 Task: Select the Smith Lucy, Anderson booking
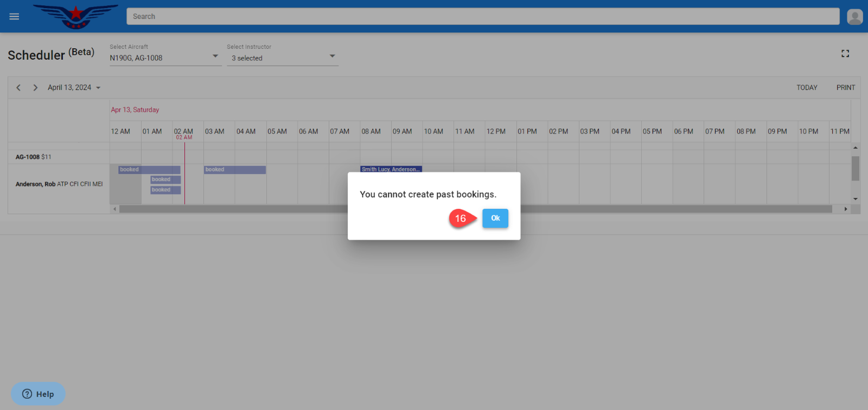coord(391,169)
